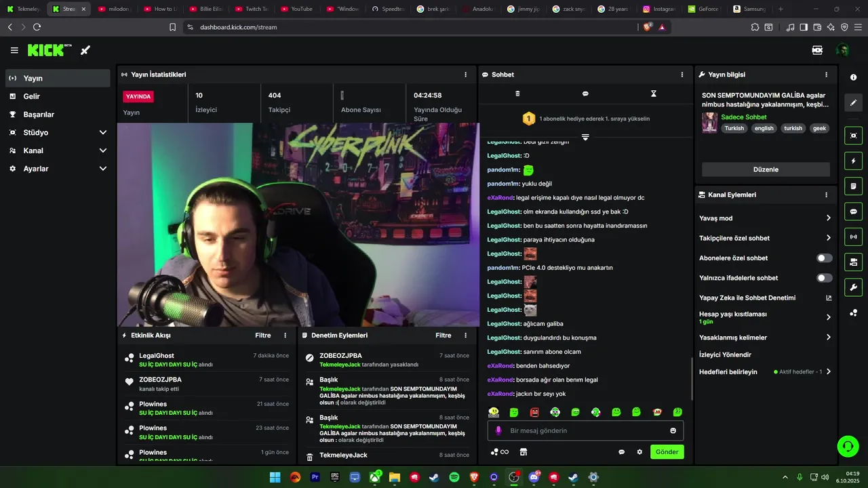Open the hamburger menu beside Kick logo
The width and height of the screenshot is (868, 488).
coord(14,50)
